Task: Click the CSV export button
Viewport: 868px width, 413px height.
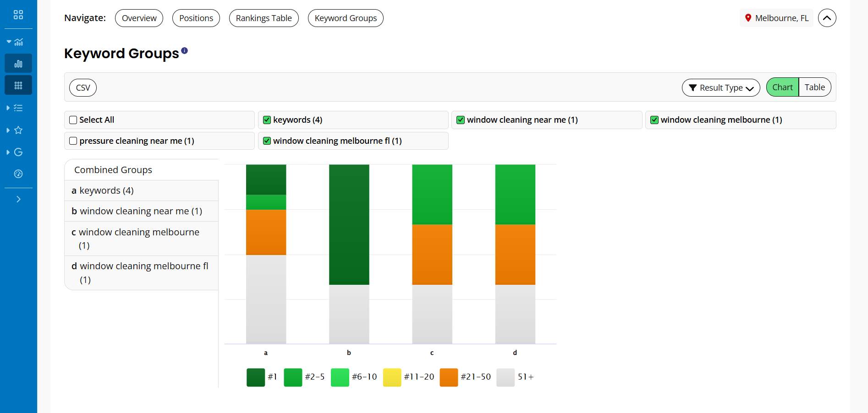Action: click(83, 88)
